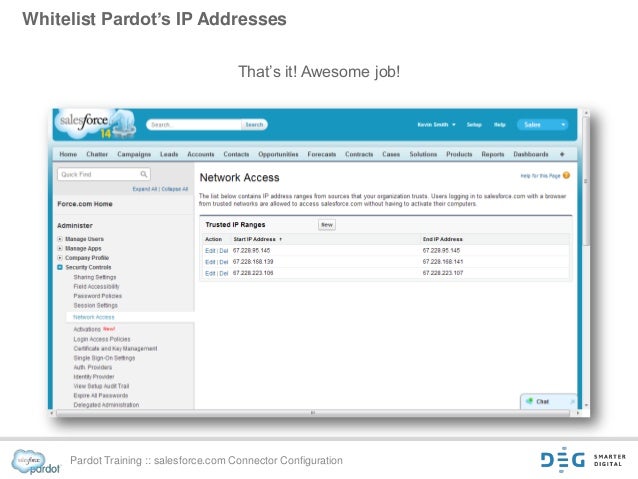The height and width of the screenshot is (479, 638).
Task: Expand the Company Profile node
Action: click(60, 258)
